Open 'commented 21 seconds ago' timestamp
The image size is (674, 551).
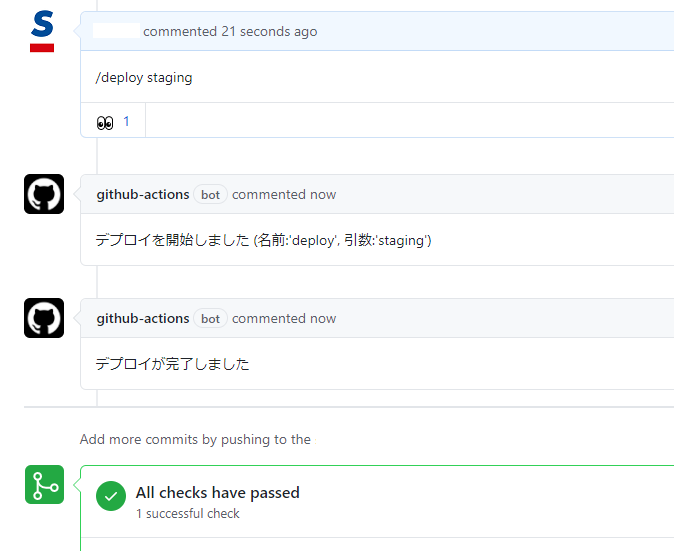pyautogui.click(x=230, y=31)
